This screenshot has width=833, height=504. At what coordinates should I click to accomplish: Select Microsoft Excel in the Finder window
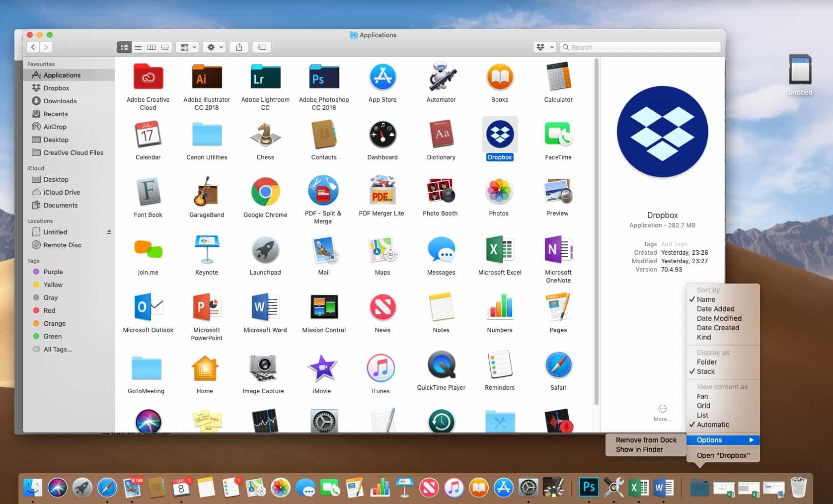(x=500, y=249)
